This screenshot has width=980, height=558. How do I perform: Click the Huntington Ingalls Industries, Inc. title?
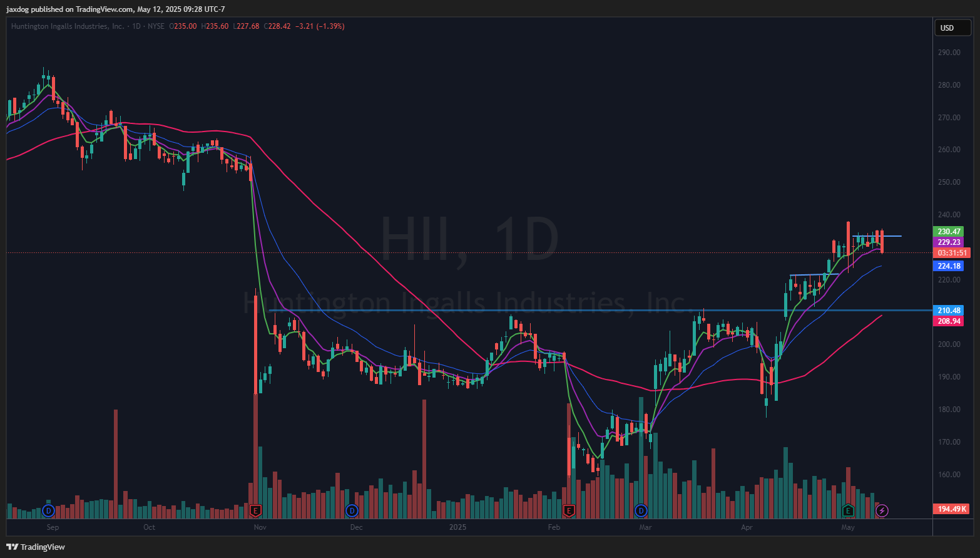point(68,26)
